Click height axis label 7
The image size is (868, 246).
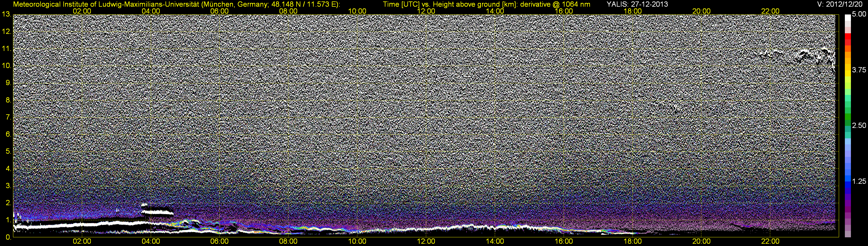pyautogui.click(x=8, y=117)
